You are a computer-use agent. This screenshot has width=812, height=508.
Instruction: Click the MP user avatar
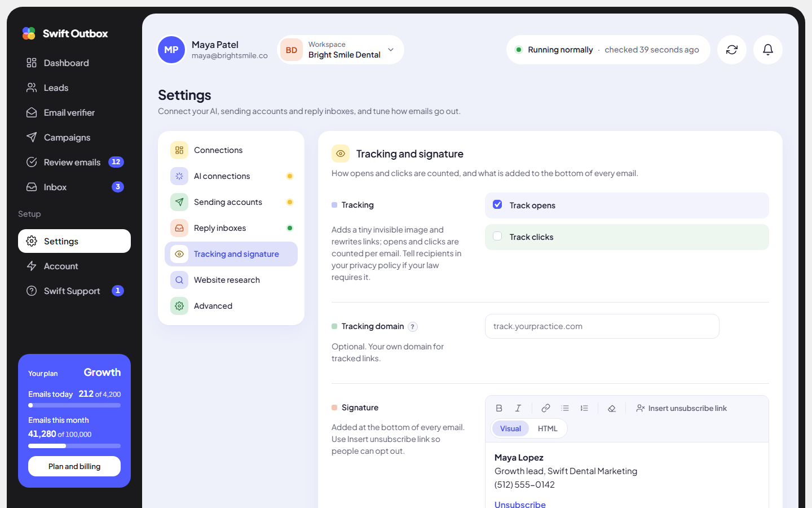(171, 50)
